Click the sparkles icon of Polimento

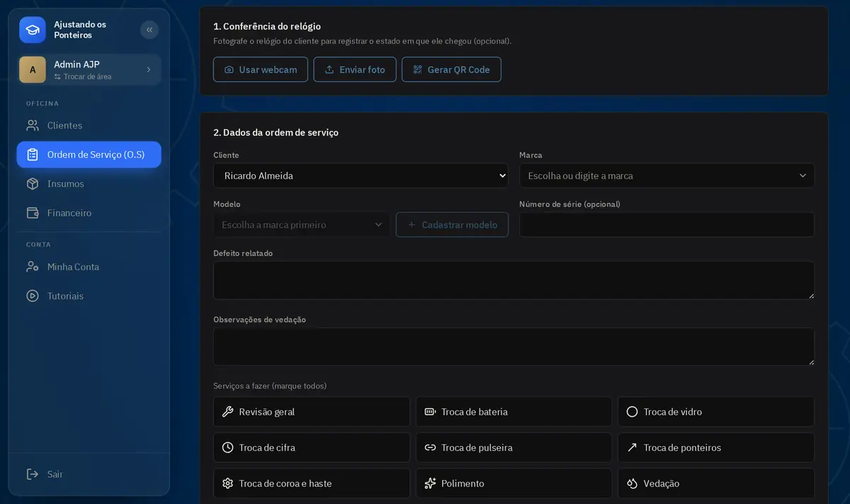point(430,483)
